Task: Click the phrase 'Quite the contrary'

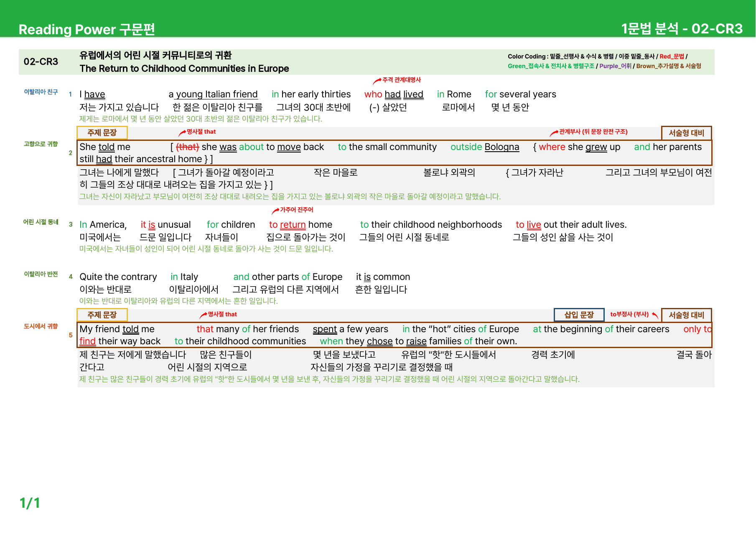Action: click(118, 277)
